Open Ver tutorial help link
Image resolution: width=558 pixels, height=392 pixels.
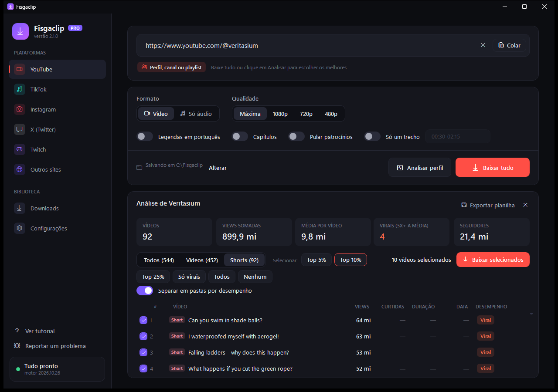click(x=40, y=331)
